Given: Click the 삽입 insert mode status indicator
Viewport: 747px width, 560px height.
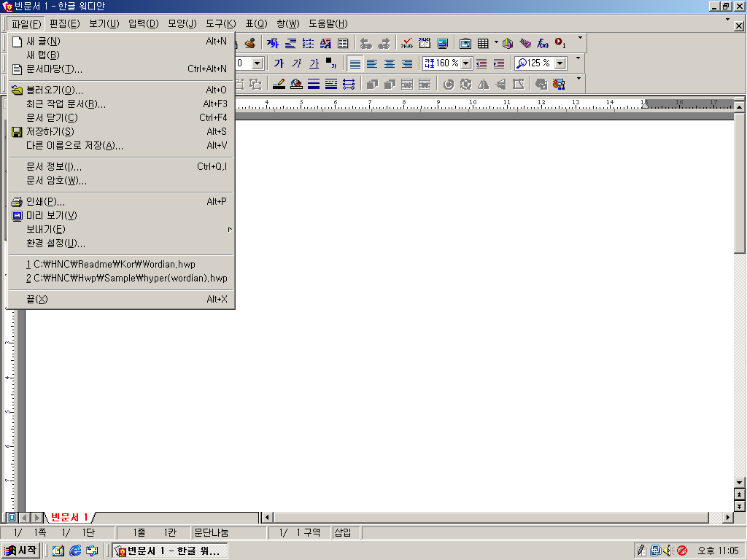Looking at the screenshot, I should point(345,532).
